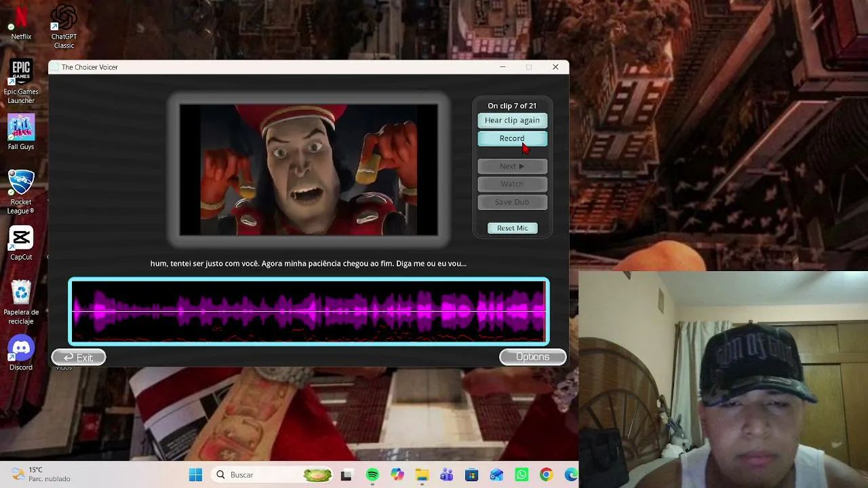Click the Lord Farquaad video clip preview
The height and width of the screenshot is (488, 868).
[x=309, y=169]
